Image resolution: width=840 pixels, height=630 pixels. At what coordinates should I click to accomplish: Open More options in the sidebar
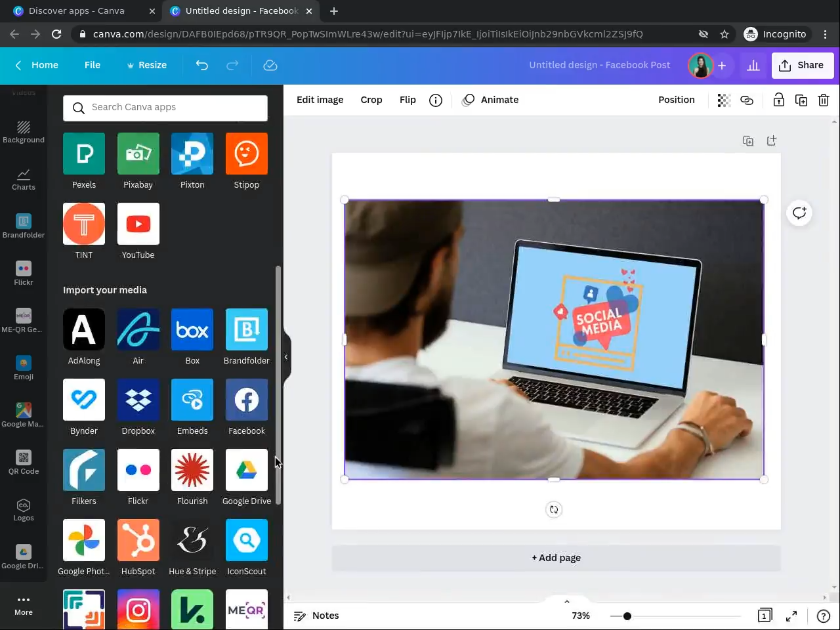[24, 605]
